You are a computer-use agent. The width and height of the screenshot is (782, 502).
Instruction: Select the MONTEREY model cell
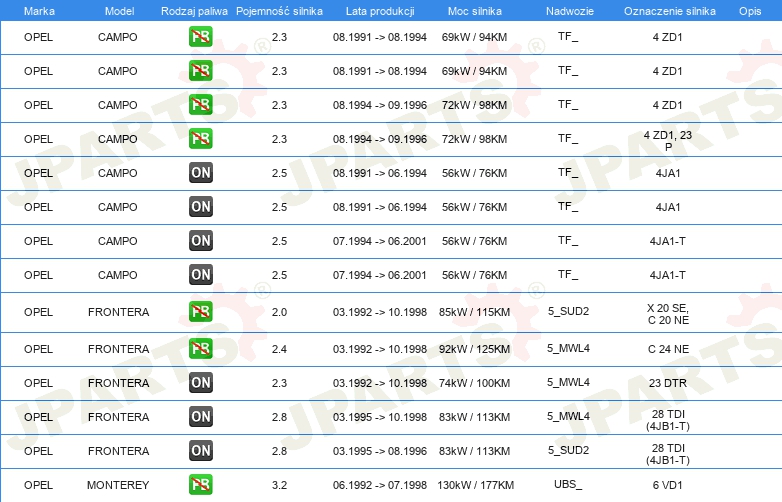click(118, 485)
